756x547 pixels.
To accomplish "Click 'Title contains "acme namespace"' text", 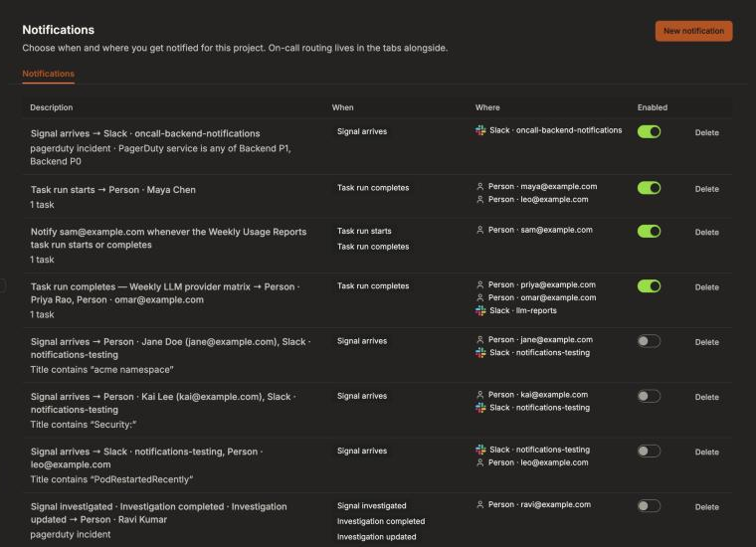I will (x=101, y=370).
